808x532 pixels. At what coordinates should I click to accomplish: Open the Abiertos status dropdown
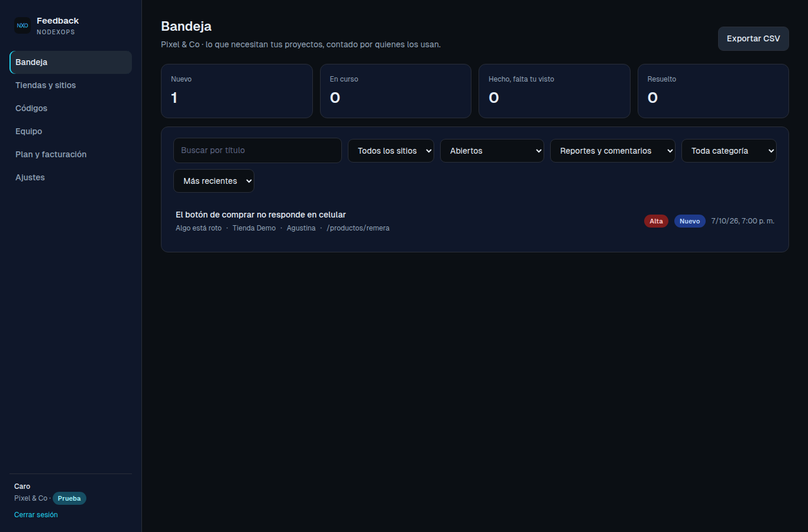(x=492, y=151)
